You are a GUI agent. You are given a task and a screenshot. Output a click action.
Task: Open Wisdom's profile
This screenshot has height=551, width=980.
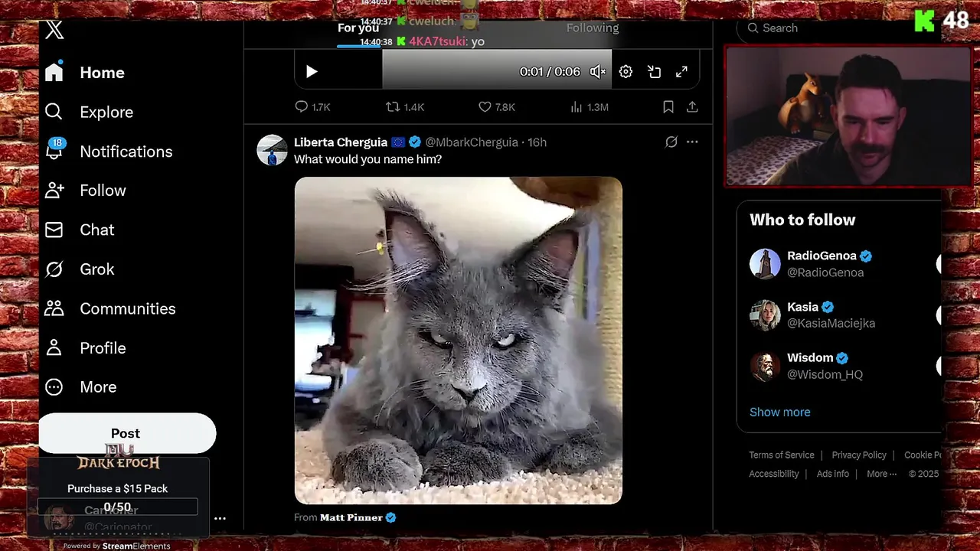pyautogui.click(x=810, y=357)
